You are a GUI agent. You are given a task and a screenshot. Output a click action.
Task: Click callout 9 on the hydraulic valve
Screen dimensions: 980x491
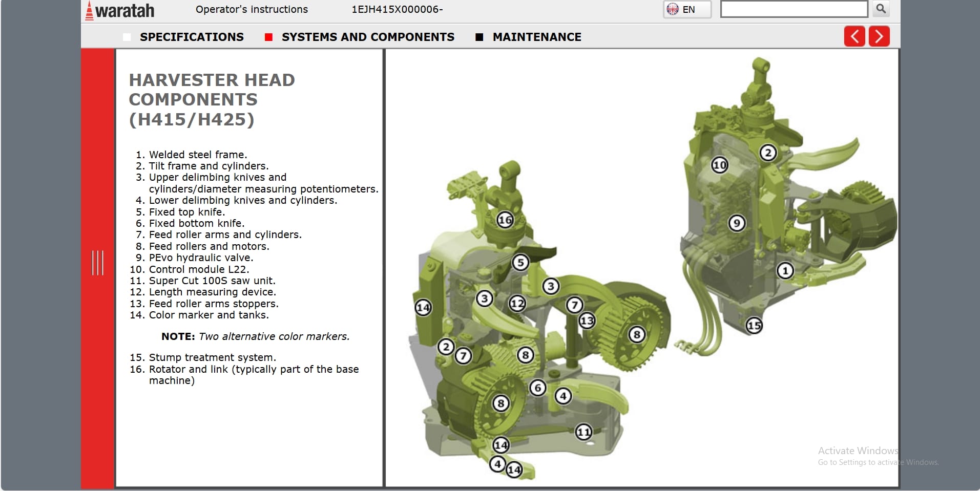pos(737,223)
